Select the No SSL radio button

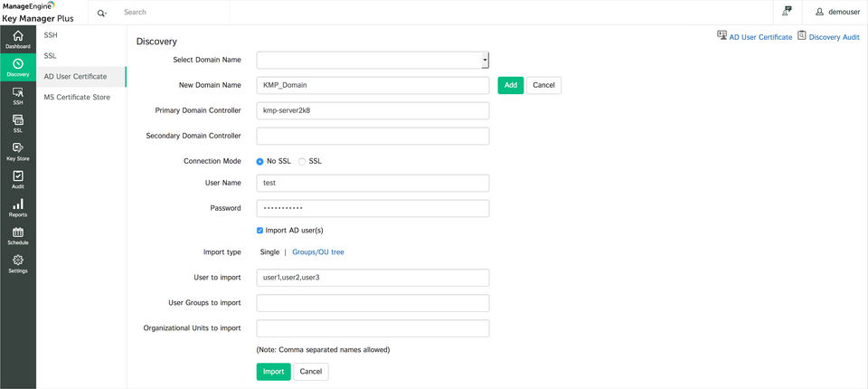tap(260, 161)
